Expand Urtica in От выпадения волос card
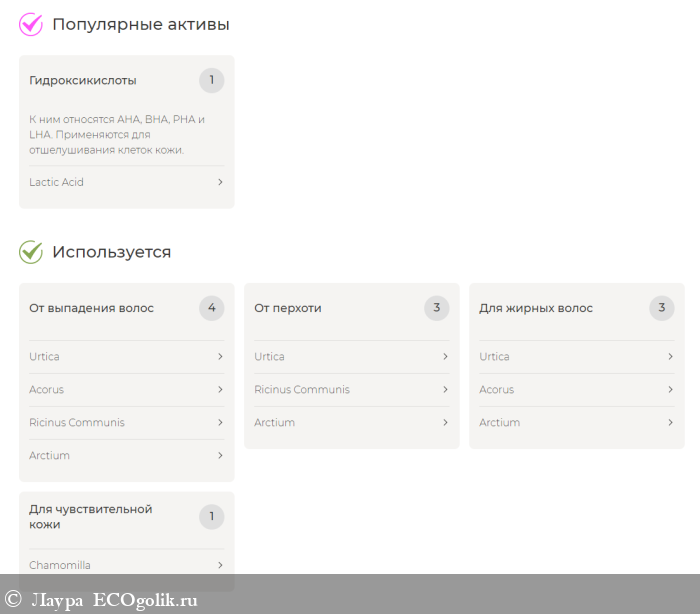This screenshot has width=700, height=614. pyautogui.click(x=220, y=357)
